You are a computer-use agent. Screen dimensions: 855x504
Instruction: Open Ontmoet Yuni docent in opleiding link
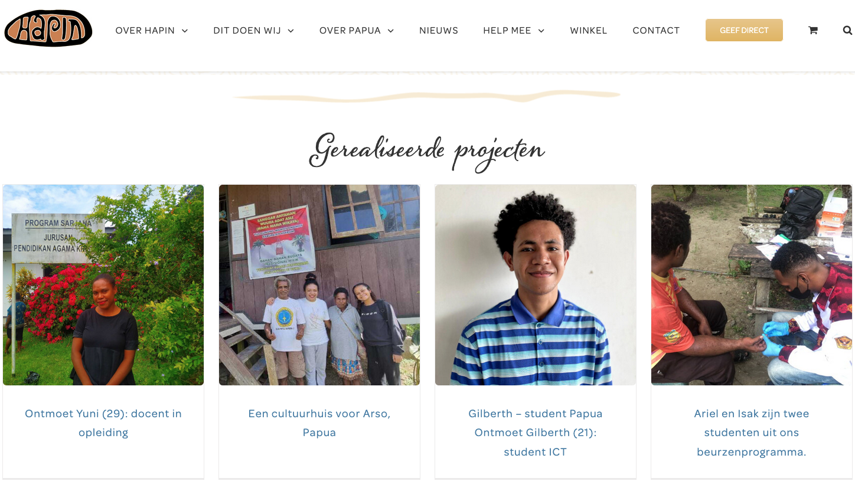(x=103, y=423)
